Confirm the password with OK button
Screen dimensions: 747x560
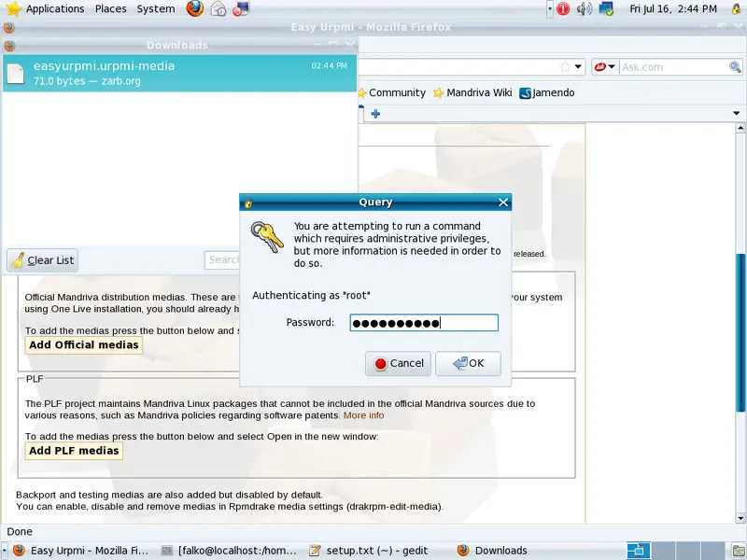pos(469,363)
